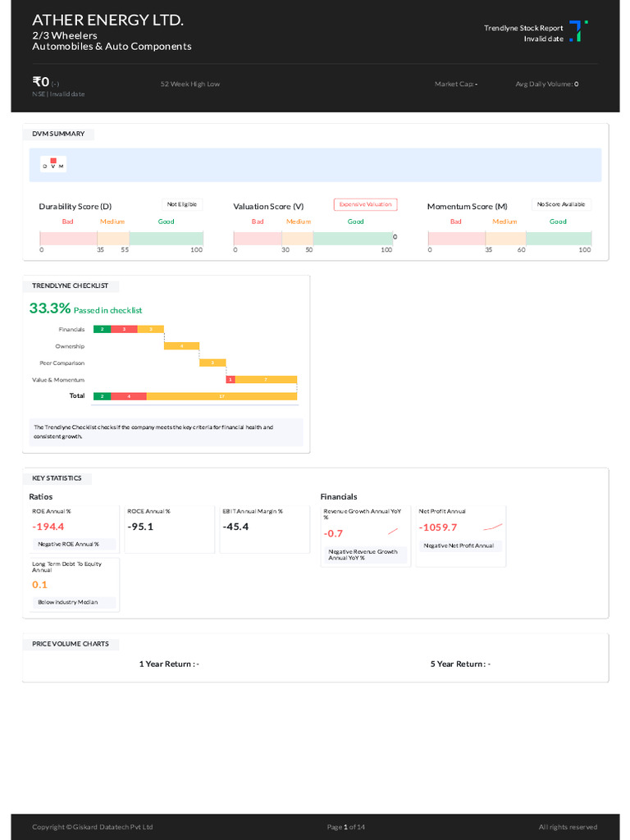
Task: Select the Not Eligible durability badge
Action: point(182,204)
